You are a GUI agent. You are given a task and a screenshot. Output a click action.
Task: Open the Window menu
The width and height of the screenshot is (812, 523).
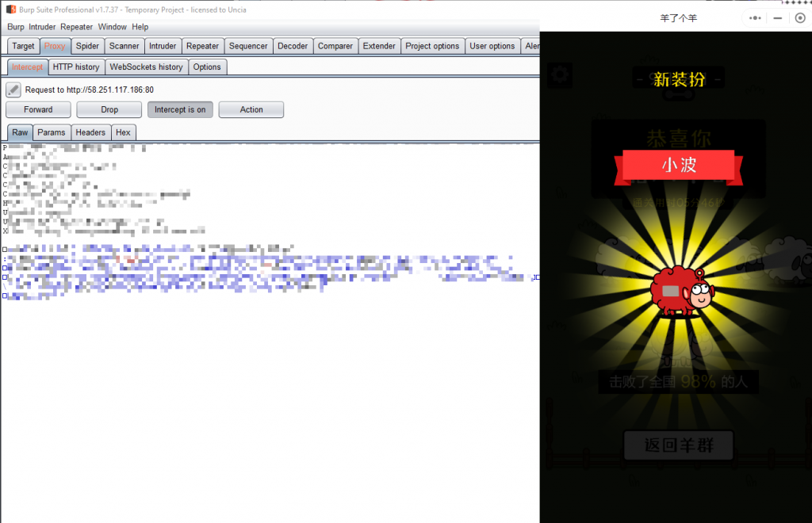point(112,27)
